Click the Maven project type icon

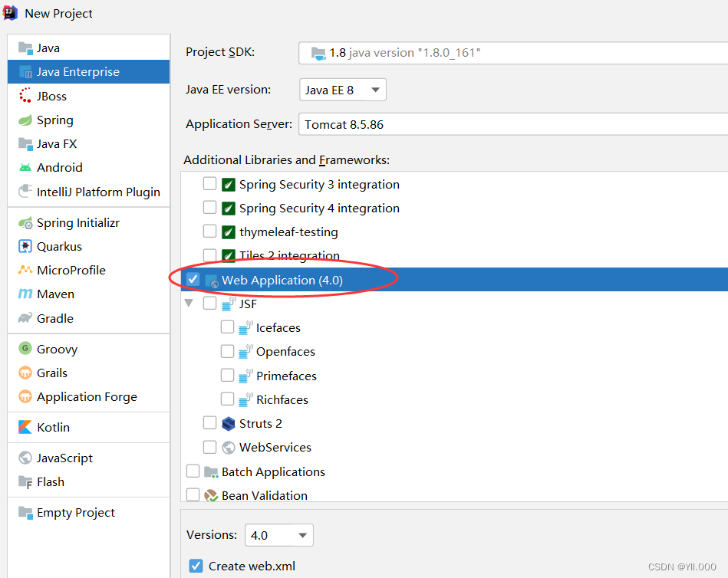pyautogui.click(x=25, y=294)
